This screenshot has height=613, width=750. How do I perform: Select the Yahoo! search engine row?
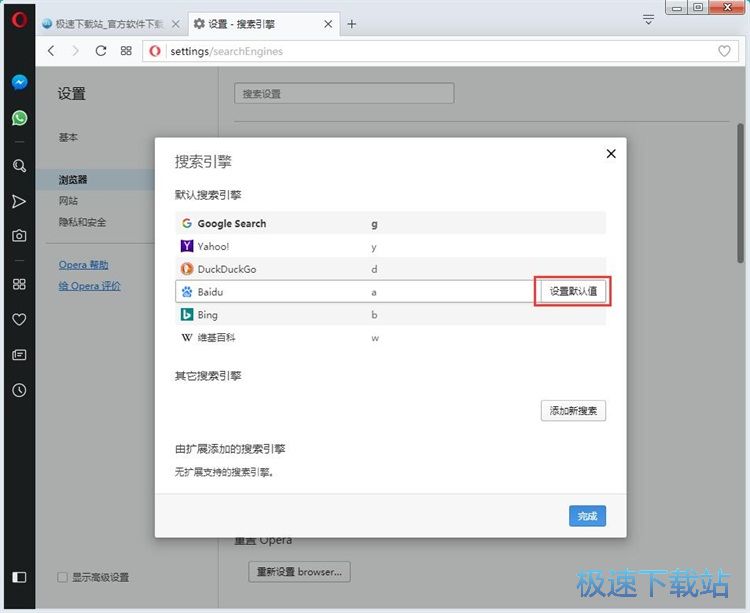click(390, 246)
